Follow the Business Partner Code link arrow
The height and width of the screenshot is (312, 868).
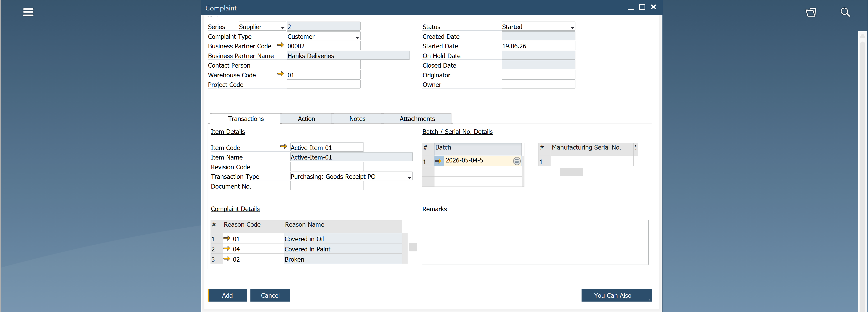(280, 45)
